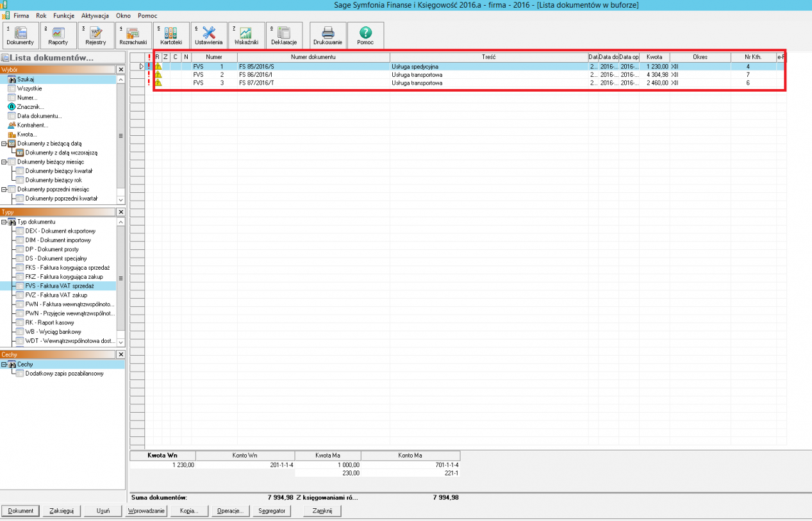Open the Aktywacja menu
Image resolution: width=812 pixels, height=521 pixels.
pos(95,15)
